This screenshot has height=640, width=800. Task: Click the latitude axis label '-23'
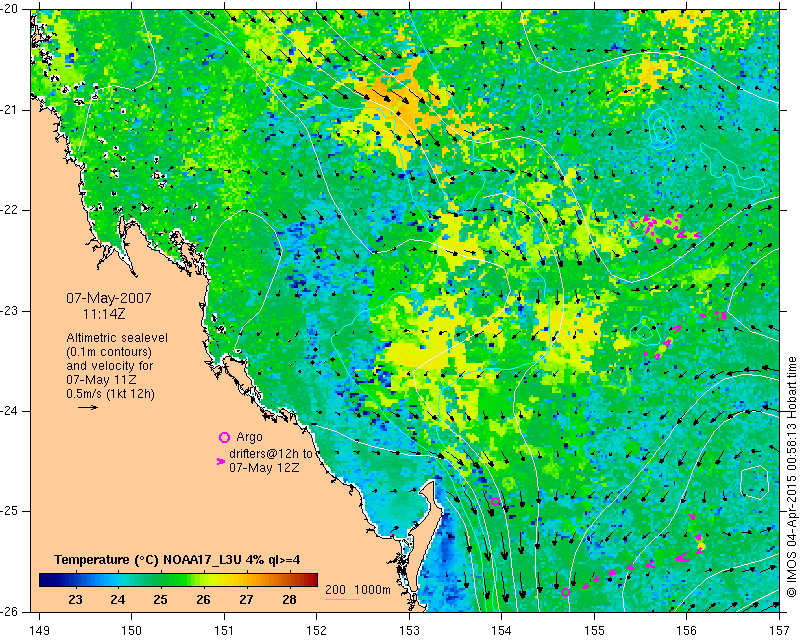[9, 311]
